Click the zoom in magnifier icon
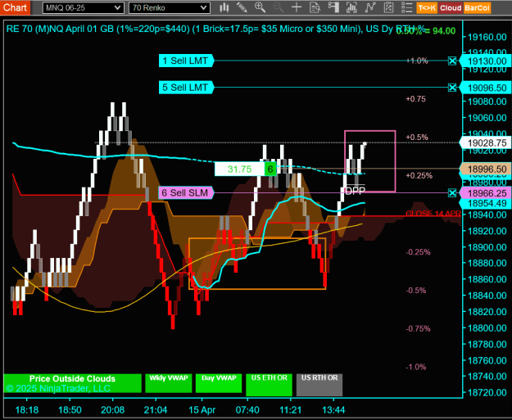 260,7
